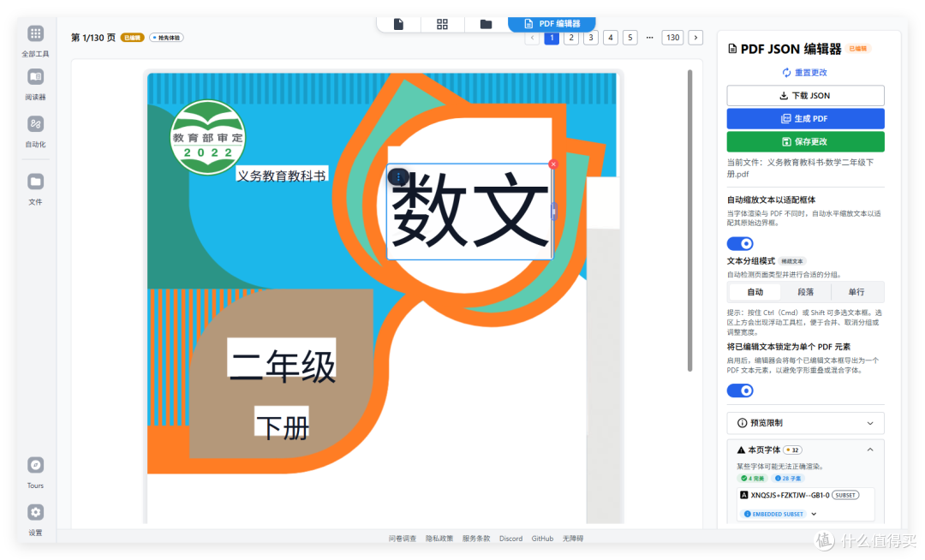The image size is (925, 560).
Task: Click the 保存更改 save button
Action: coord(805,141)
